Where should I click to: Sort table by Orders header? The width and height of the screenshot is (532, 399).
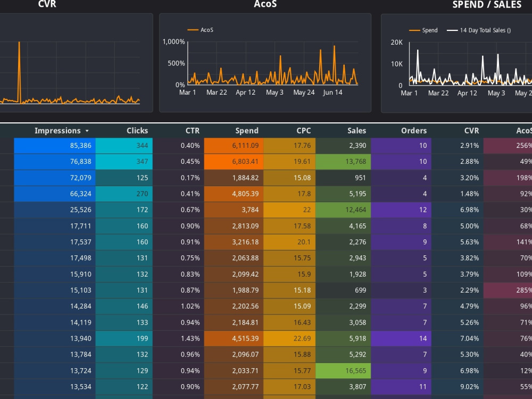tap(413, 131)
